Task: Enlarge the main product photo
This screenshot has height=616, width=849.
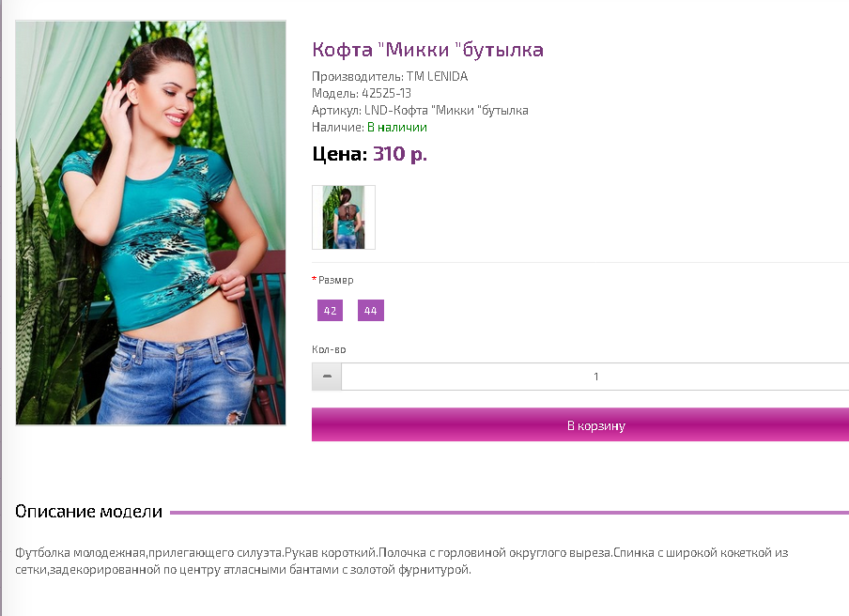Action: (150, 223)
